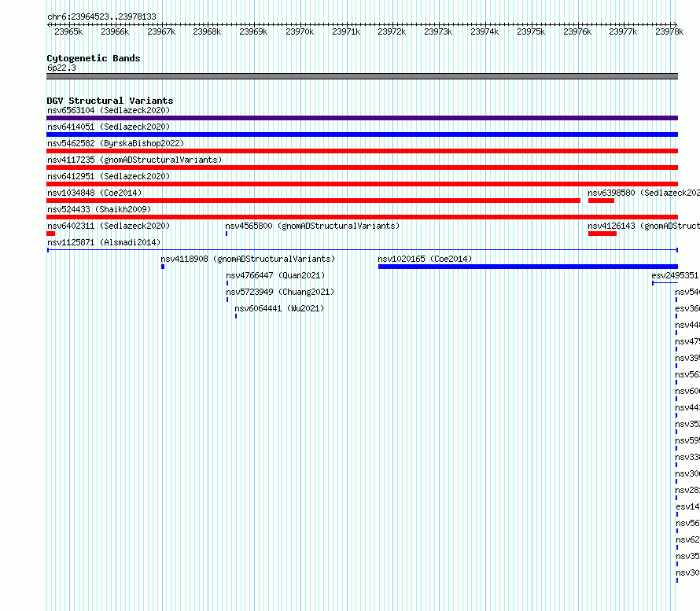700x611 pixels.
Task: Open the nsv6414051 (Sedlazeck2020) label
Action: click(x=109, y=127)
